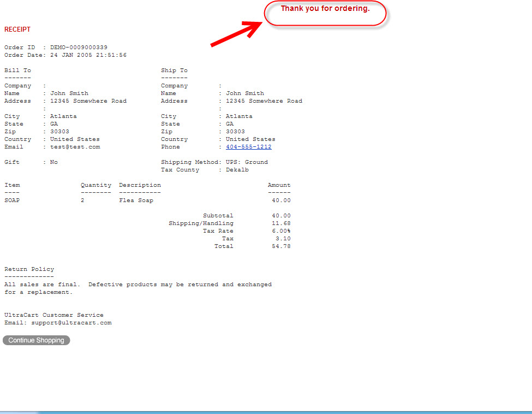Click the Bill To heading

(x=17, y=70)
